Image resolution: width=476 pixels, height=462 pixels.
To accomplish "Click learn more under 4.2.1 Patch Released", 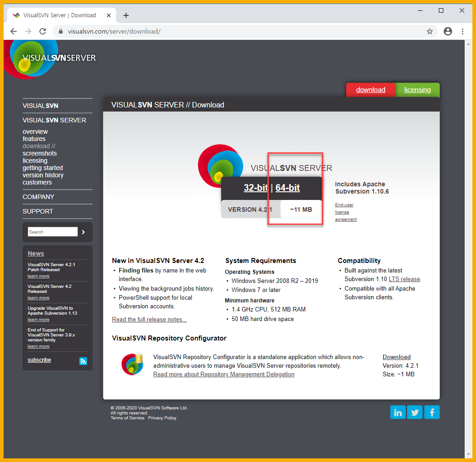I will click(39, 276).
